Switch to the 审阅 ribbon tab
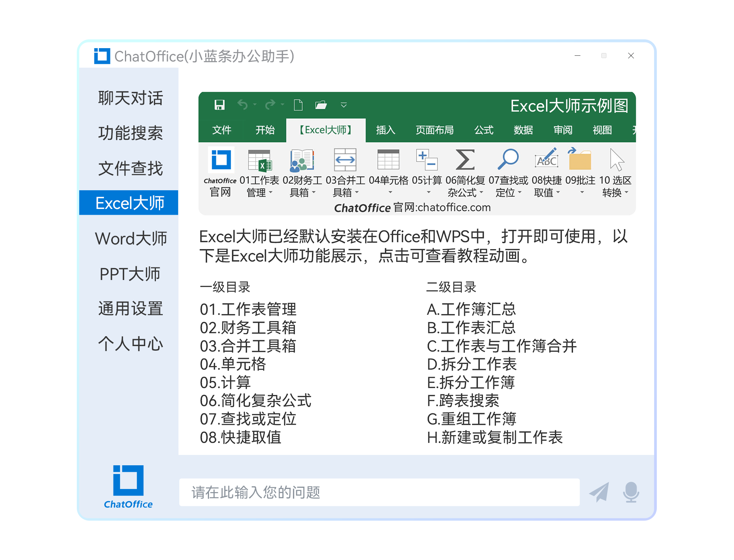 click(x=563, y=130)
